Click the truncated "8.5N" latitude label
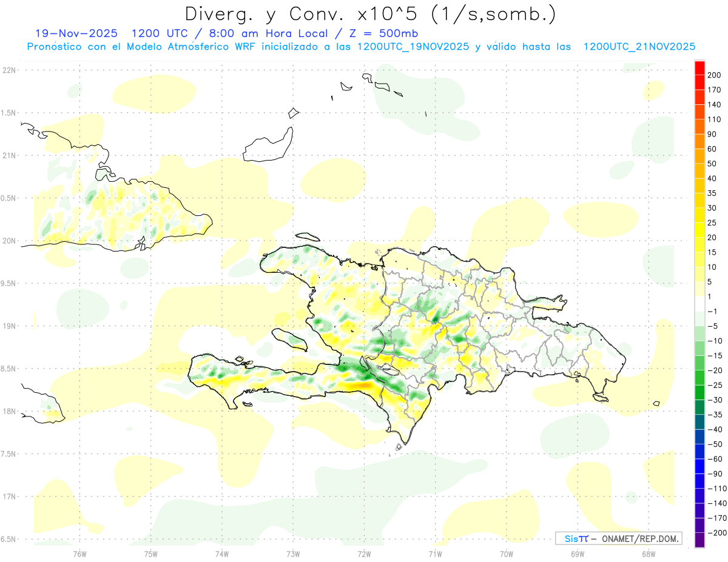Viewport: 728px width, 562px height. (x=8, y=369)
